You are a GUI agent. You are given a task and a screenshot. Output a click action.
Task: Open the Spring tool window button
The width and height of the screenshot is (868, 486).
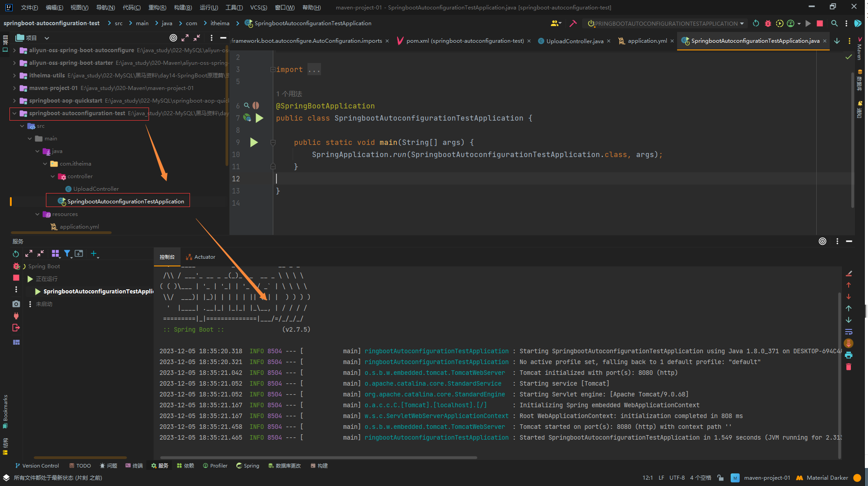pyautogui.click(x=248, y=466)
